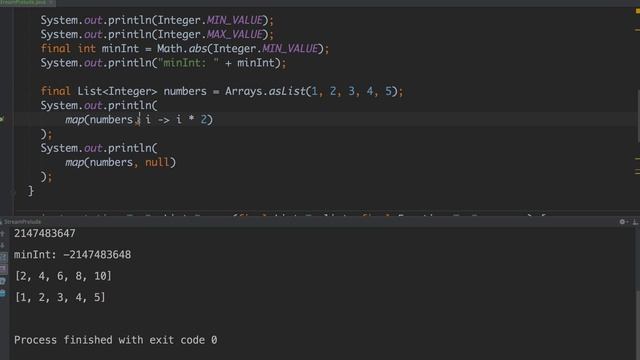
Task: Click the print icon in Run console sidebar
Action: pyautogui.click(x=2, y=281)
